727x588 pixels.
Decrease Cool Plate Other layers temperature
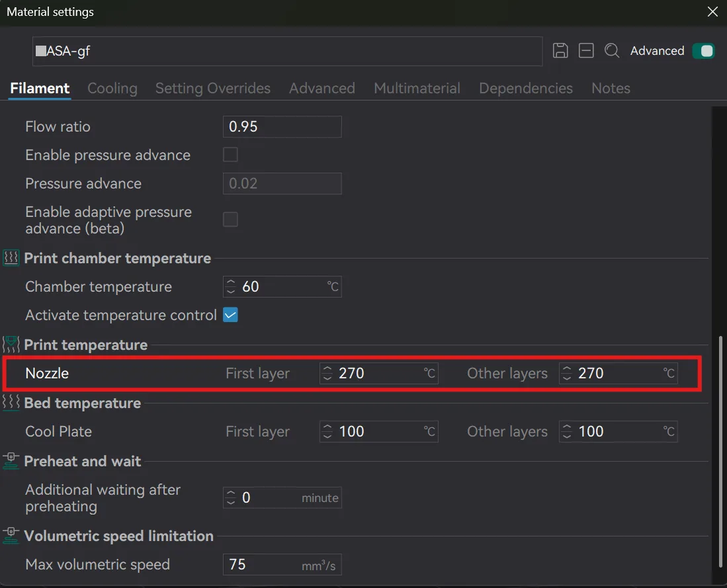click(566, 437)
